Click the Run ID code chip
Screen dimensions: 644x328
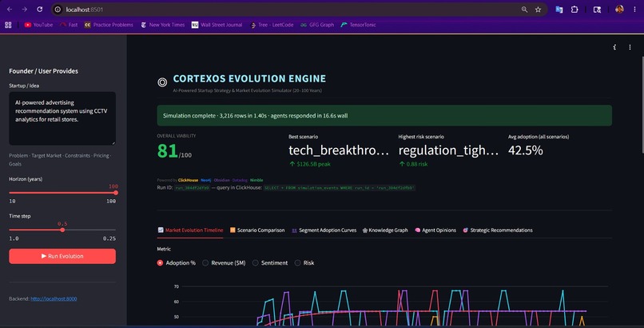click(193, 188)
